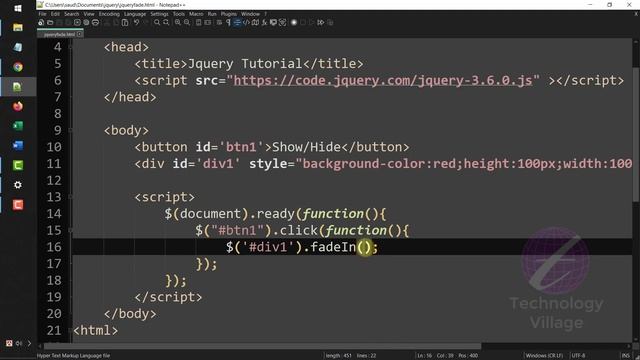Image resolution: width=640 pixels, height=360 pixels.
Task: Click the Print toolbar icon
Action: point(95,22)
